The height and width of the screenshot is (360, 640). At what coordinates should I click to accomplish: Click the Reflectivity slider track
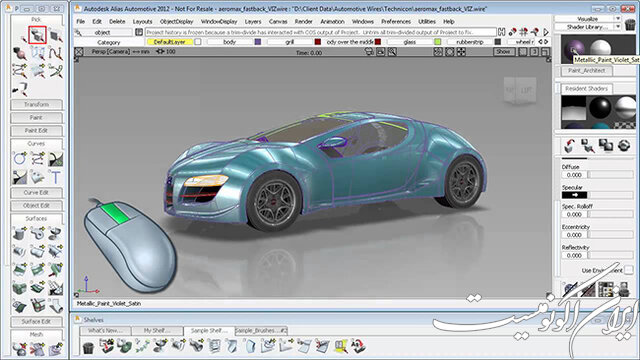(611, 255)
